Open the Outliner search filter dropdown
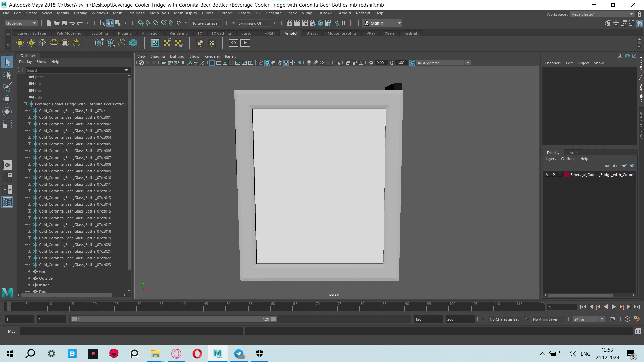 [126, 70]
